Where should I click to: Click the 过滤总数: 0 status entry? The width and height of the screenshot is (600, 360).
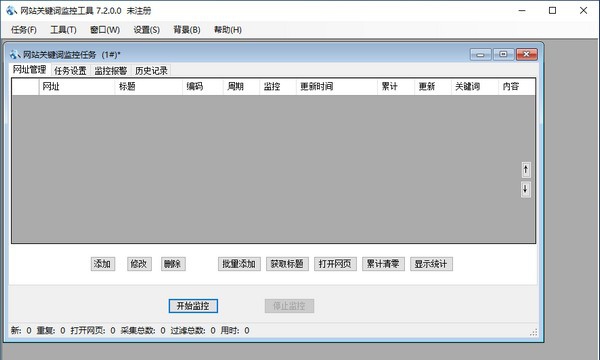[193, 331]
